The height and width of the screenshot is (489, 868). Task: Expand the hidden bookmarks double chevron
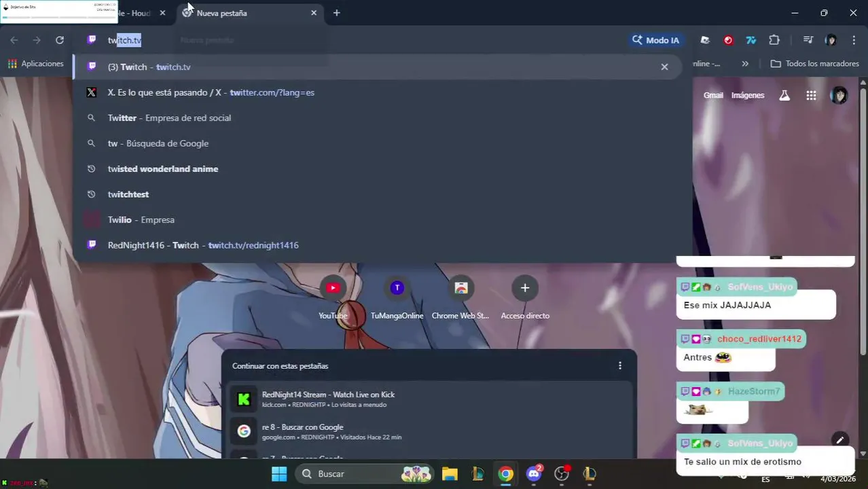tap(745, 64)
